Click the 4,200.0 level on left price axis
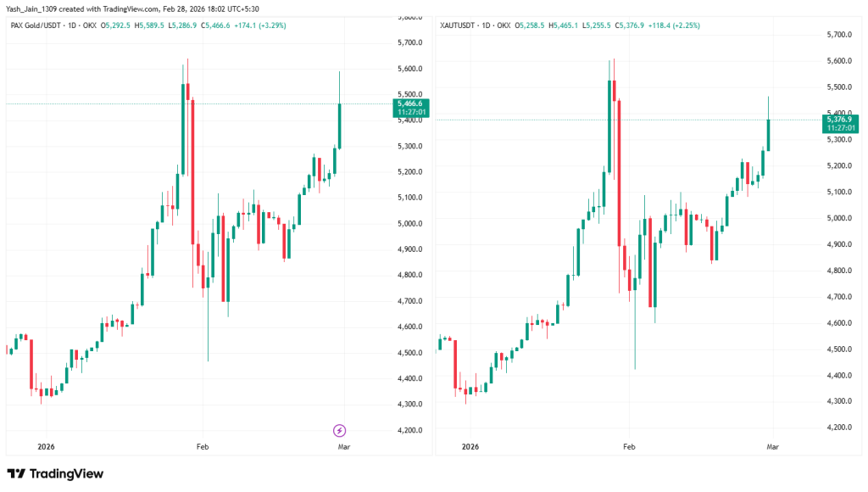 point(410,430)
